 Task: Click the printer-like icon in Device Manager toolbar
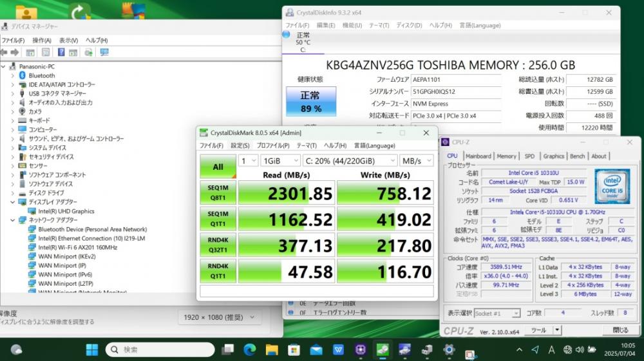[x=88, y=52]
